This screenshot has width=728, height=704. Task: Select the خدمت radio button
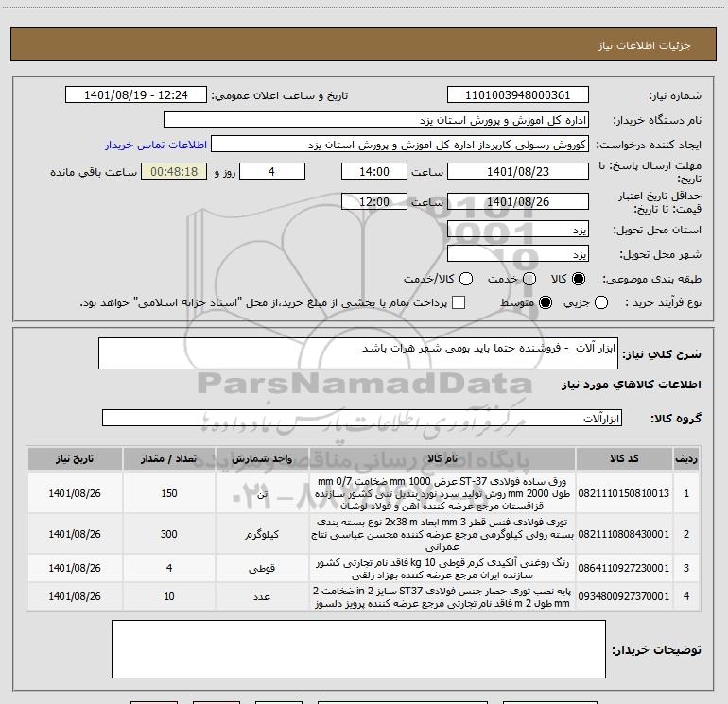[x=529, y=279]
